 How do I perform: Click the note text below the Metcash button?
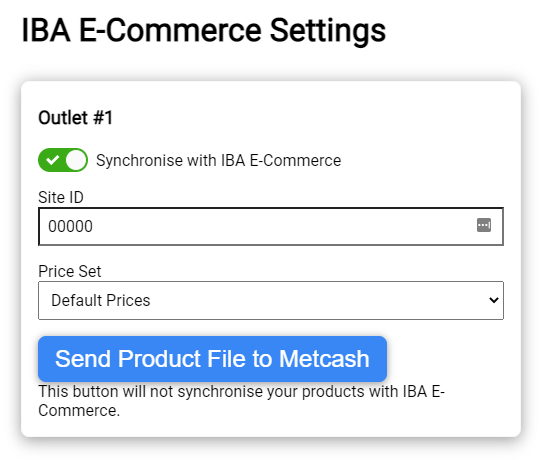pyautogui.click(x=241, y=401)
